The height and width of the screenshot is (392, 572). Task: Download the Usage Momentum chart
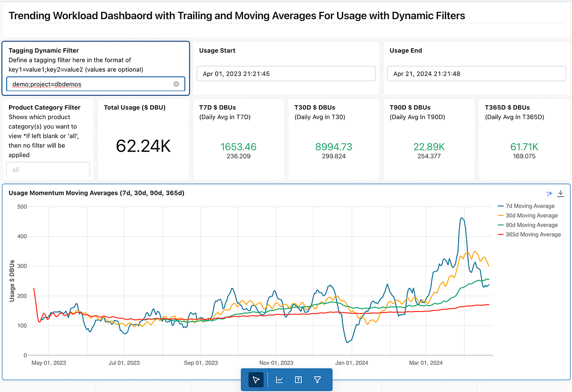click(561, 193)
